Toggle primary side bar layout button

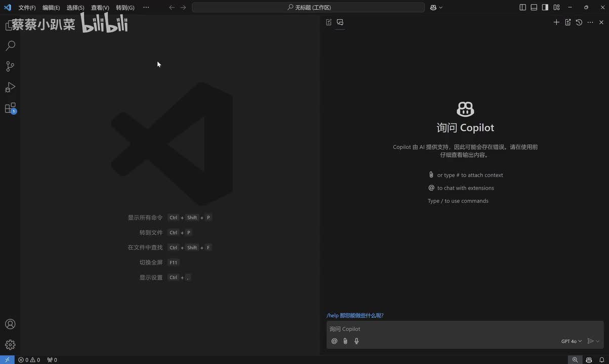click(523, 8)
